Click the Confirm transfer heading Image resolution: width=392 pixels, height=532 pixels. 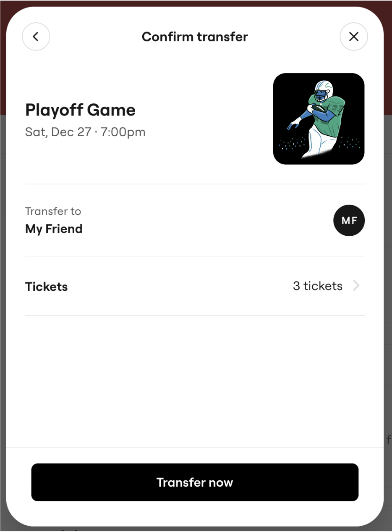(195, 37)
